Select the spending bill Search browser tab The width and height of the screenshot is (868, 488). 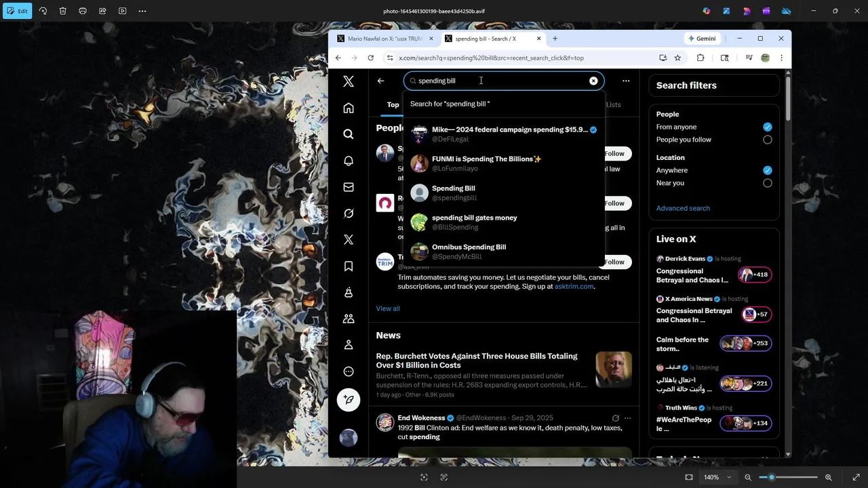tap(492, 39)
